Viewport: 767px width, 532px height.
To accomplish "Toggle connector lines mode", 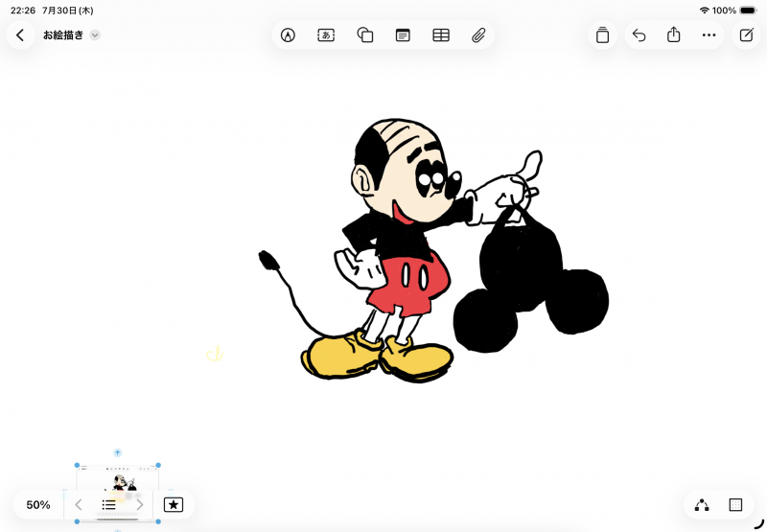I will pyautogui.click(x=702, y=504).
